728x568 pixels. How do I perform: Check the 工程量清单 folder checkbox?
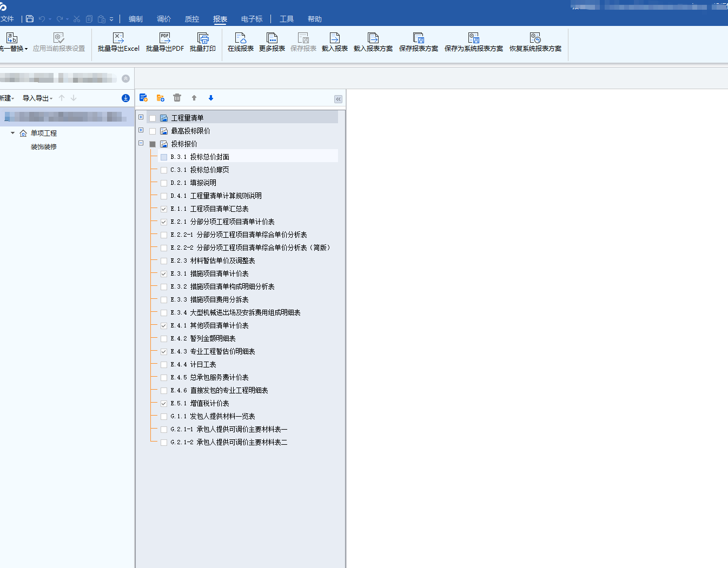click(x=153, y=118)
